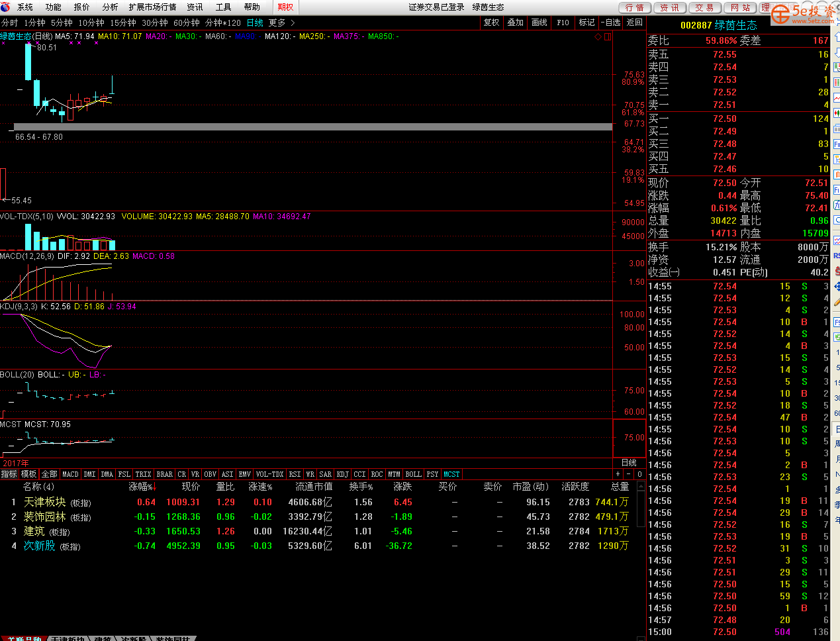Click the 日线 label below the chart axis
Image resolution: width=840 pixels, height=641 pixels.
tap(629, 463)
